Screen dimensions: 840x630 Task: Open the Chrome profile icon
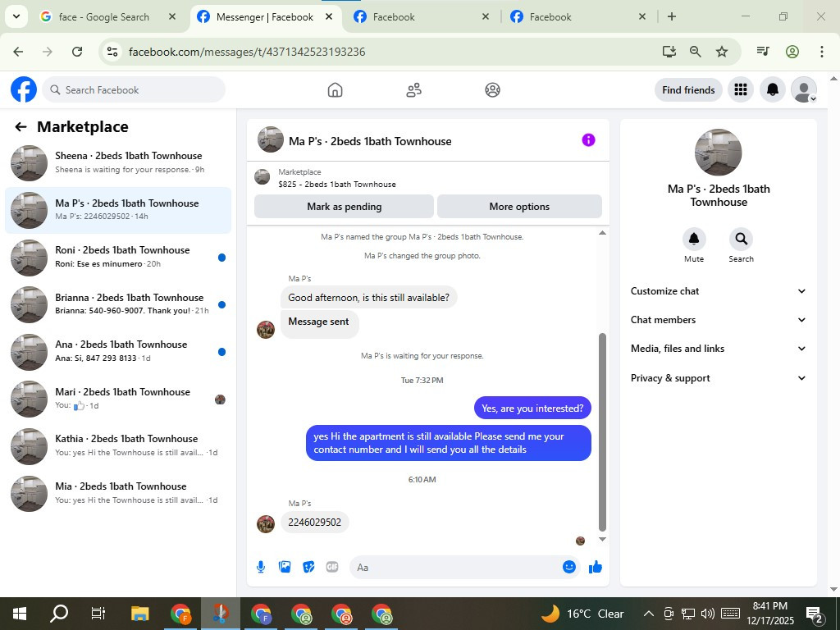(x=792, y=52)
